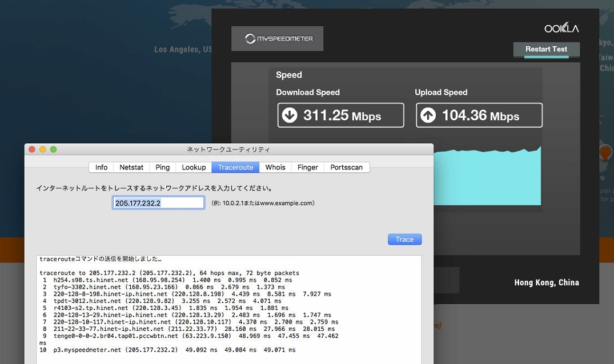Click hop 10 p3.myspeedmeter.net line
614x364 pixels.
tap(167, 350)
